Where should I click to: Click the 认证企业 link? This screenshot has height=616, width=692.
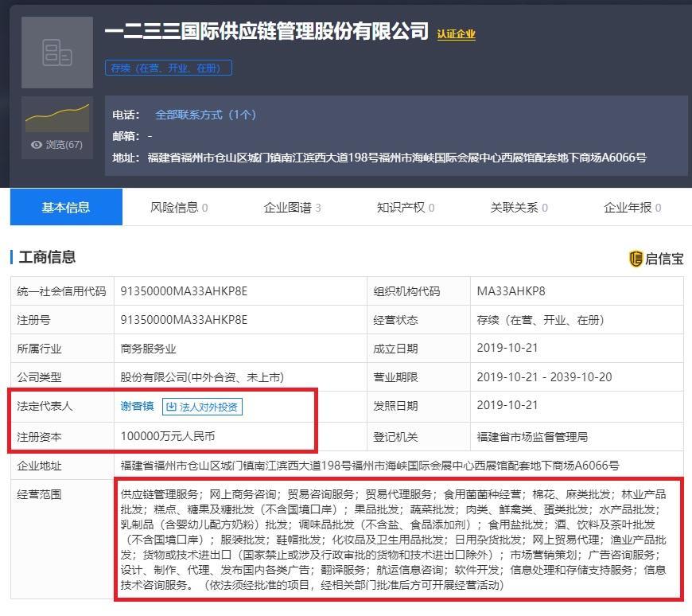457,34
